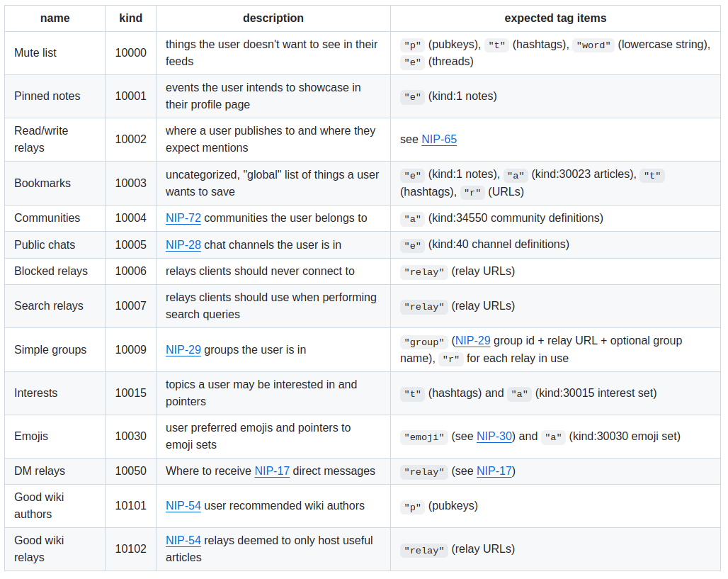
Task: Click kind number 10003 for Bookmarks
Action: [x=130, y=183]
